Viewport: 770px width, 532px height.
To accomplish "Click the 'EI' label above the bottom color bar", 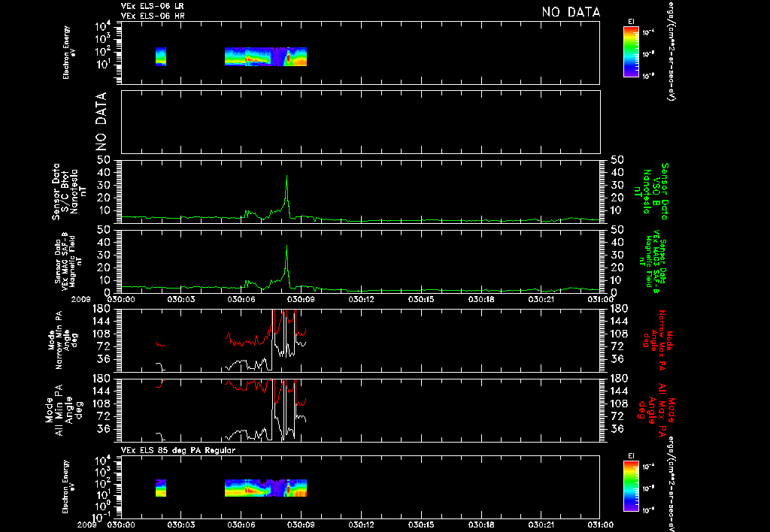I will 631,456.
